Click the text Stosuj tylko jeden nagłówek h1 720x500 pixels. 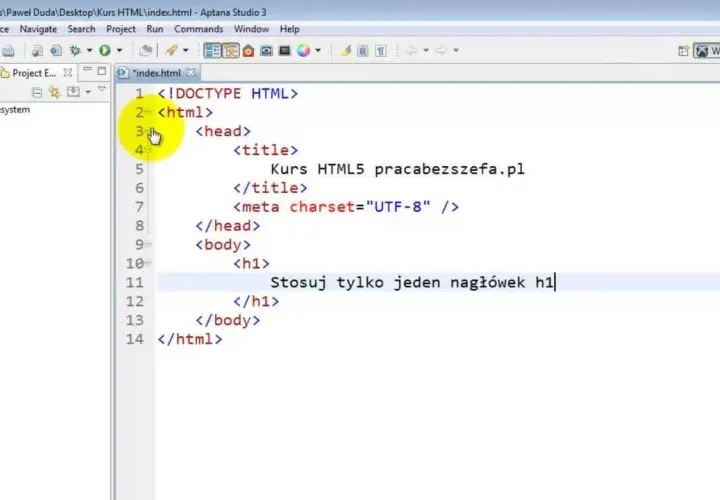[x=412, y=282]
